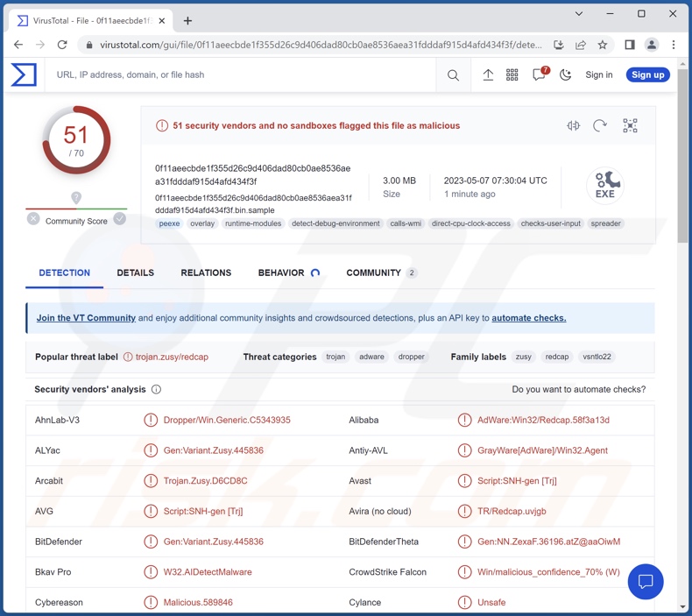Click the similar files search icon

pos(574,126)
